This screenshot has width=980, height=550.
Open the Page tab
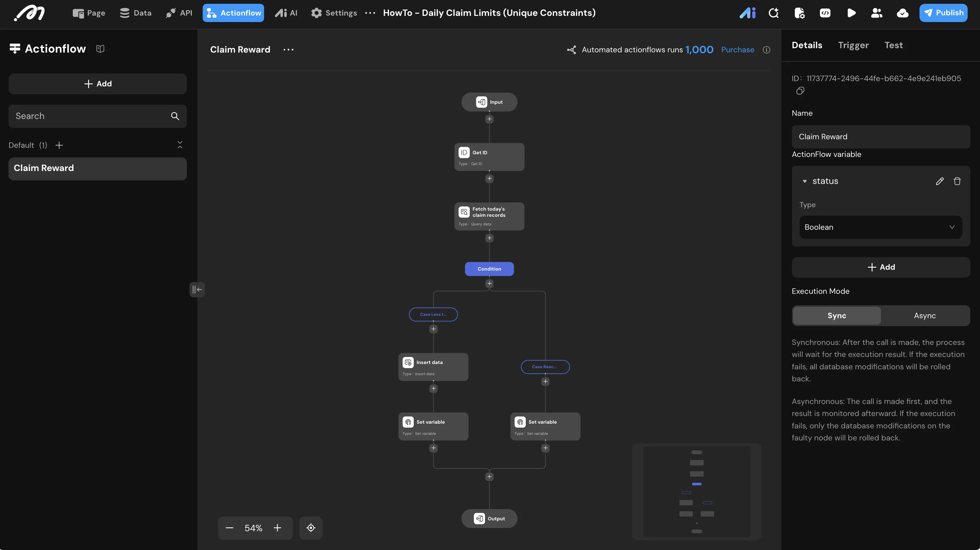(x=89, y=13)
